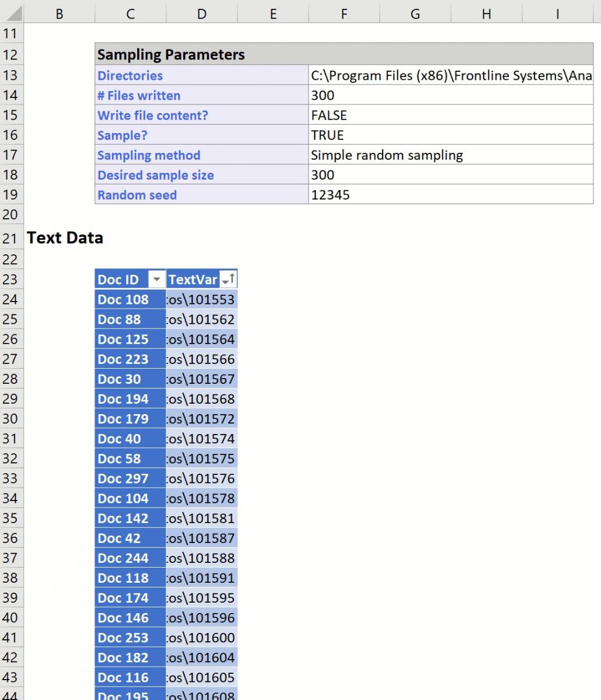Open the TextVar sort filter dropdown

[x=228, y=280]
